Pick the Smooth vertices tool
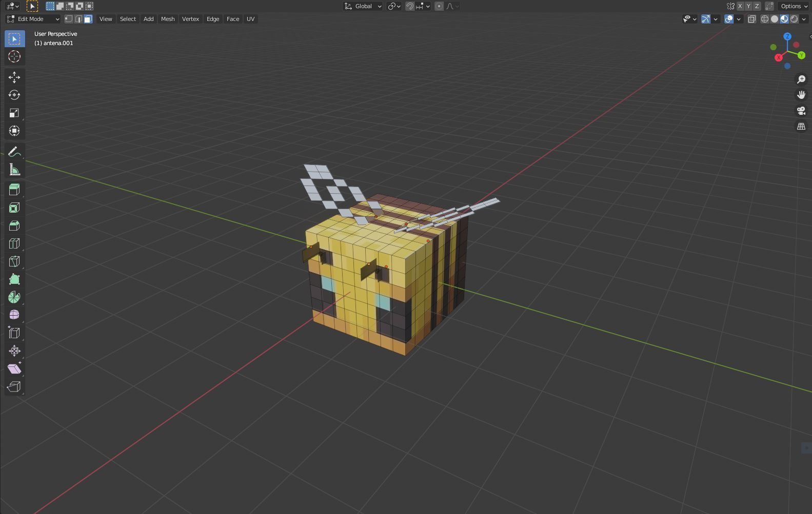 point(14,315)
